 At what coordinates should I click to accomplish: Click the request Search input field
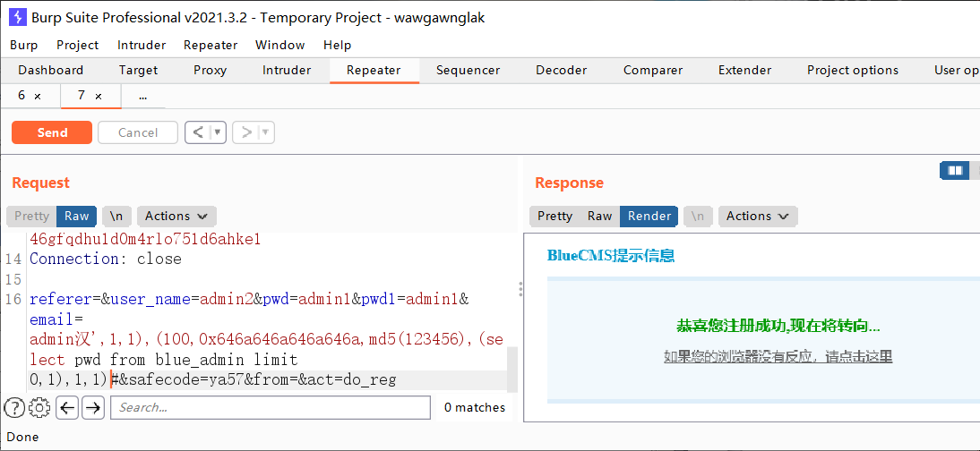tap(271, 408)
